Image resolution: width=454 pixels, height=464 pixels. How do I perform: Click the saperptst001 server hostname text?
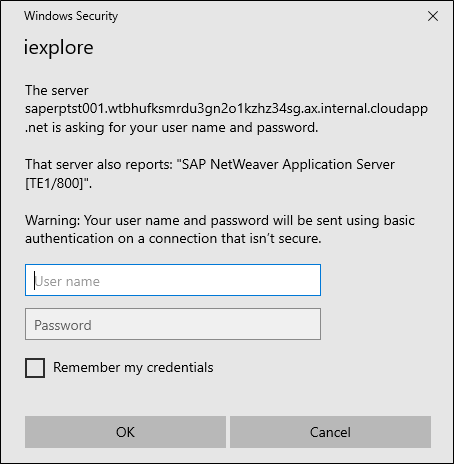pos(226,109)
